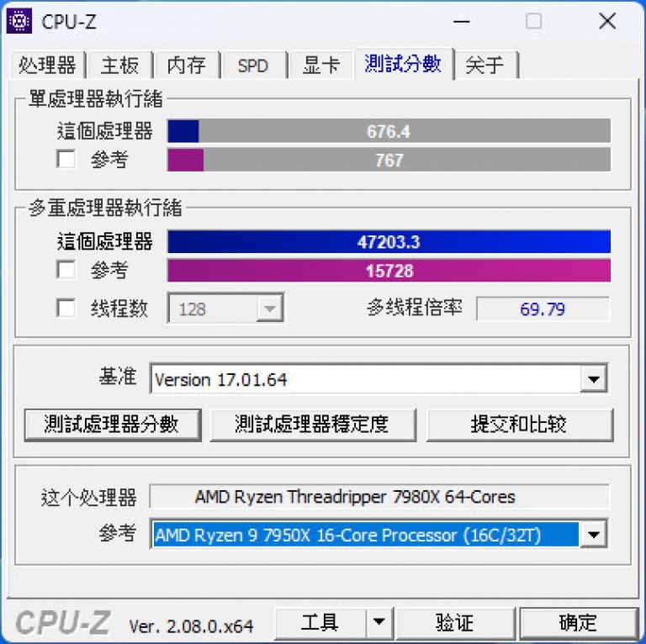
Task: Enable the multi-thread 參考 checkbox
Action: [66, 270]
